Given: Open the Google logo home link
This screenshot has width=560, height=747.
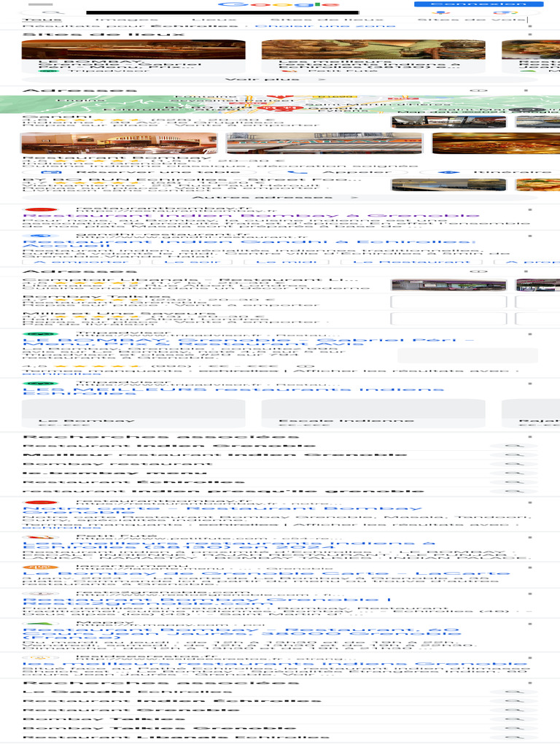Looking at the screenshot, I should point(279,4).
